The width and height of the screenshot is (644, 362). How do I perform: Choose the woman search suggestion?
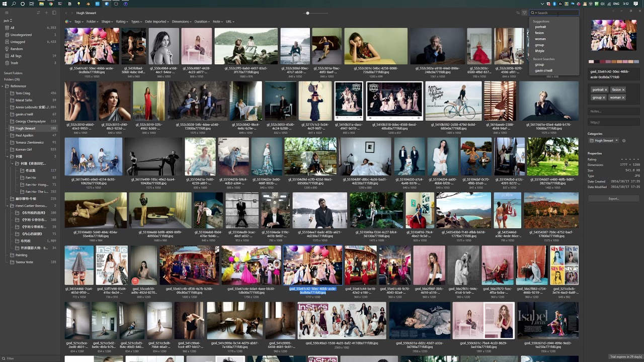click(540, 39)
